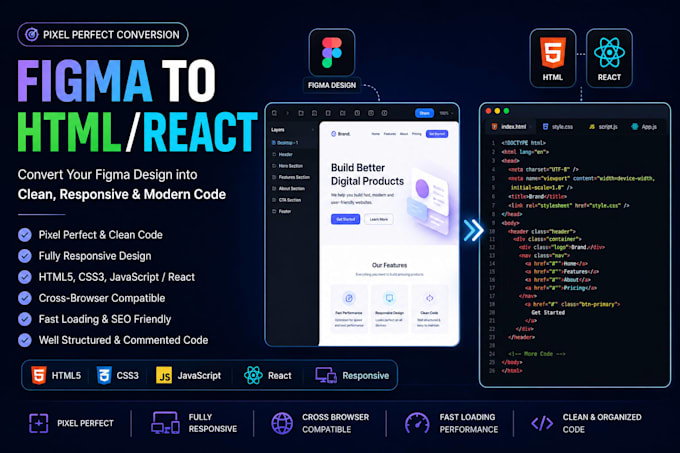Click the HTML5 shield tile labeled HTML
The image size is (680, 453).
(x=552, y=58)
